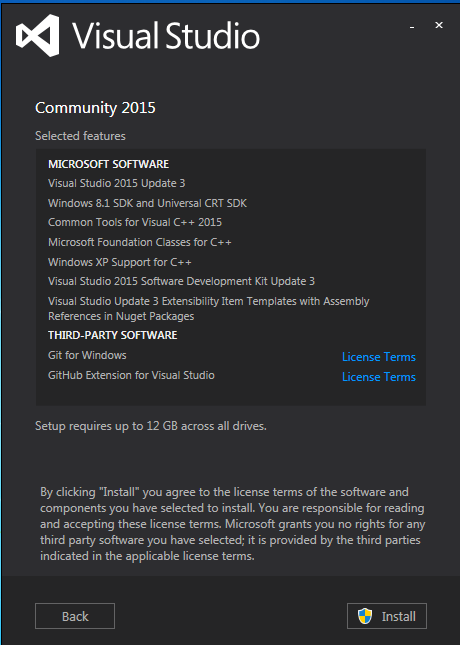Close the Visual Studio installer window

tap(439, 26)
